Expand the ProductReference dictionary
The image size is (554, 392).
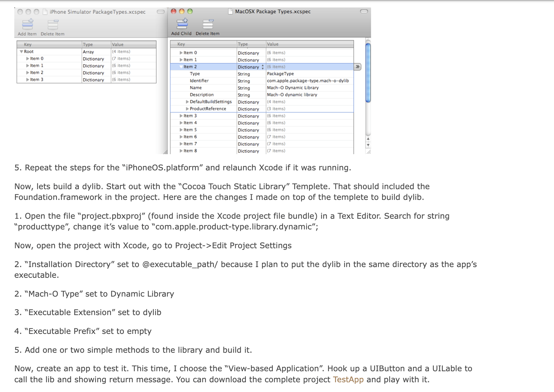pos(187,109)
